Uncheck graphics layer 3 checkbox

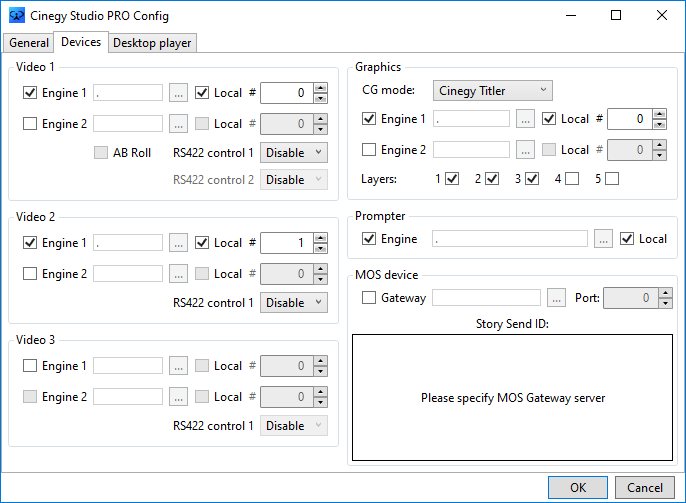[x=532, y=178]
